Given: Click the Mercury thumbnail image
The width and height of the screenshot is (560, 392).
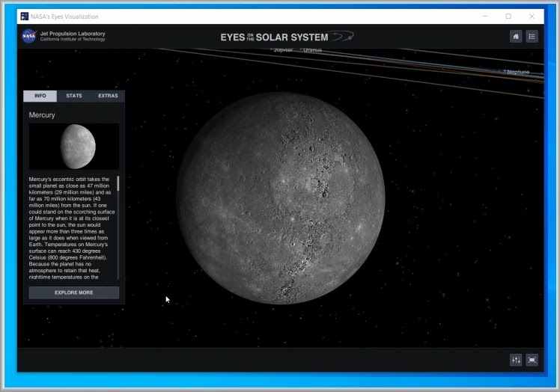Looking at the screenshot, I should click(74, 147).
